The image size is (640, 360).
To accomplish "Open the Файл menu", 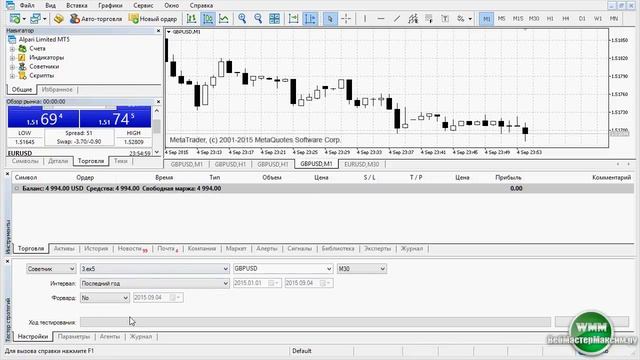I will 27,6.
